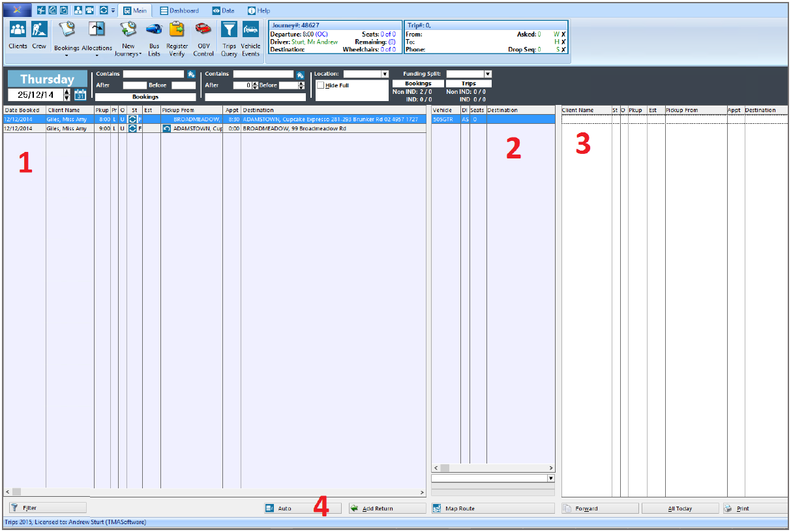The width and height of the screenshot is (791, 532).
Task: Tick the Hide Full checkbox
Action: pos(320,85)
